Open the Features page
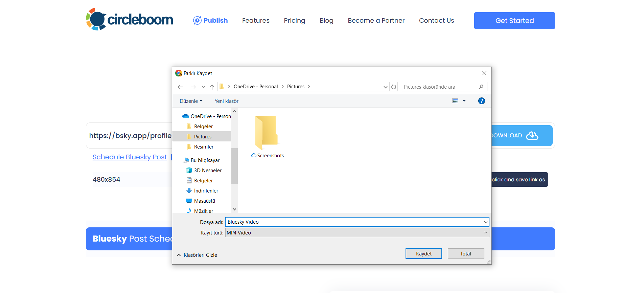The width and height of the screenshot is (644, 293). 256,20
